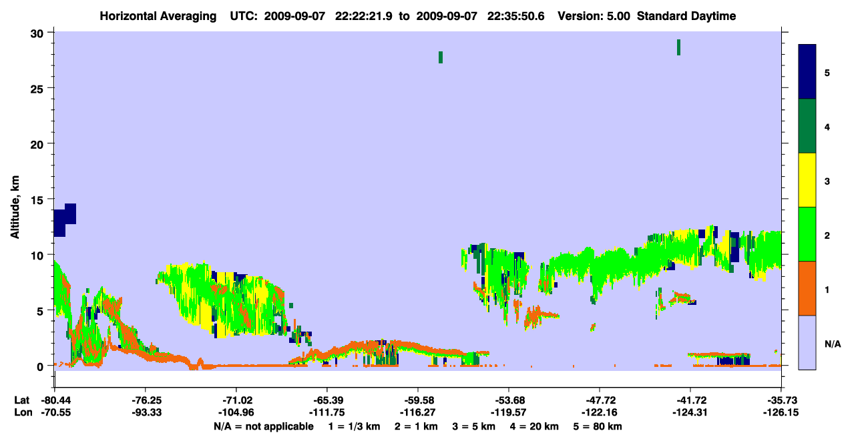Click the latitude value -47.72

tap(600, 400)
